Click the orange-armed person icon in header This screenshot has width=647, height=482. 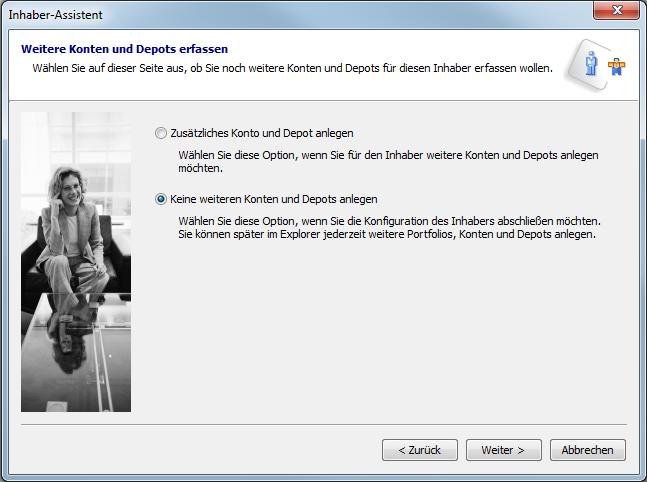click(x=616, y=69)
